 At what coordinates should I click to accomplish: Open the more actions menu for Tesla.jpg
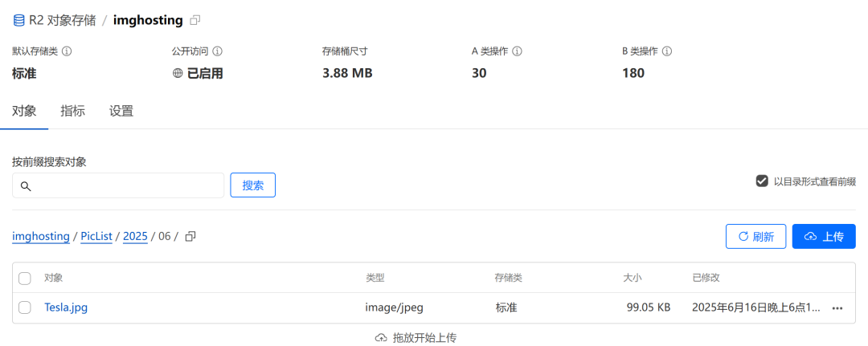click(x=837, y=308)
